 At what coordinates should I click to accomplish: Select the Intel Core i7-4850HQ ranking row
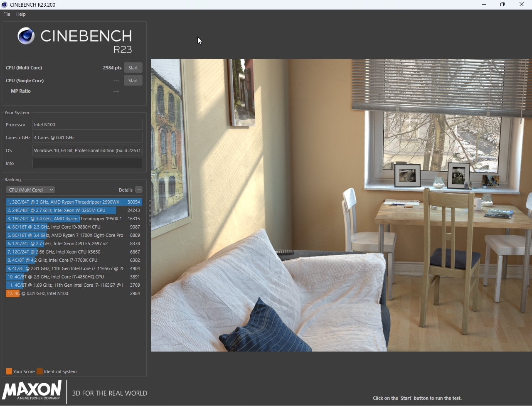[x=74, y=277]
